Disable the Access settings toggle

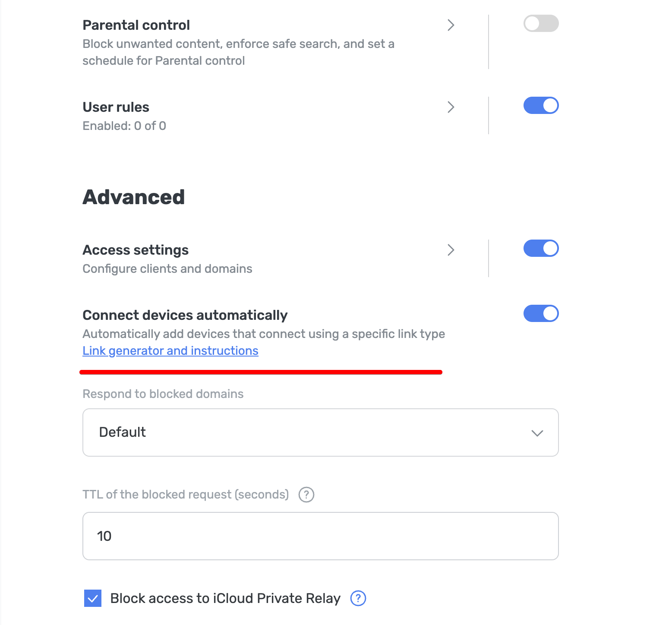[x=541, y=248]
